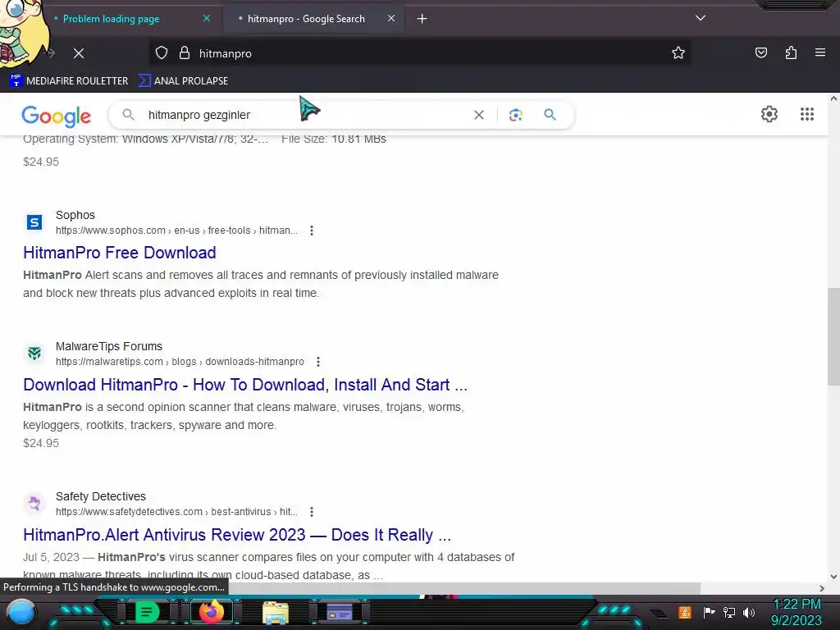Open the green notes app in taskbar

(x=147, y=612)
